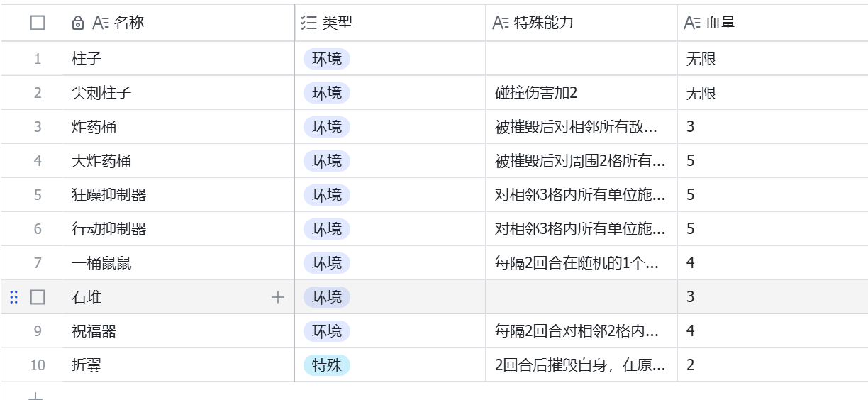Screen dimensions: 868x400
Task: Select health value 2 of 折翼
Action: 773,365
